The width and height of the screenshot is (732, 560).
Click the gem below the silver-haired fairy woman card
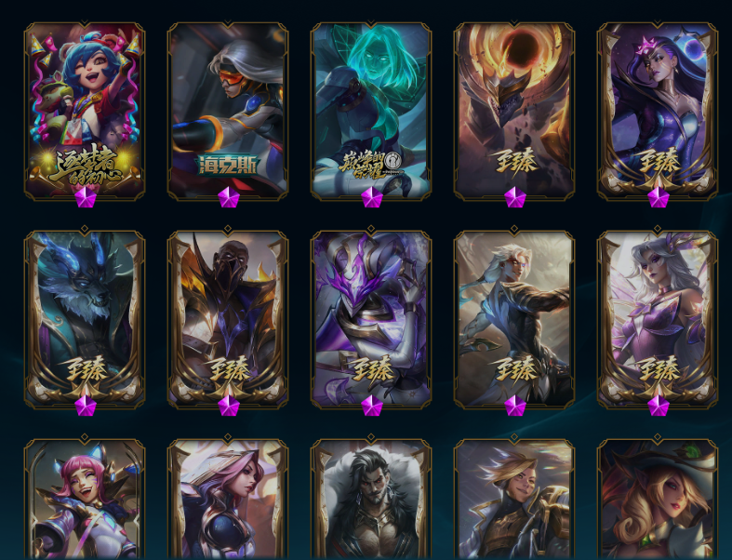click(x=659, y=406)
